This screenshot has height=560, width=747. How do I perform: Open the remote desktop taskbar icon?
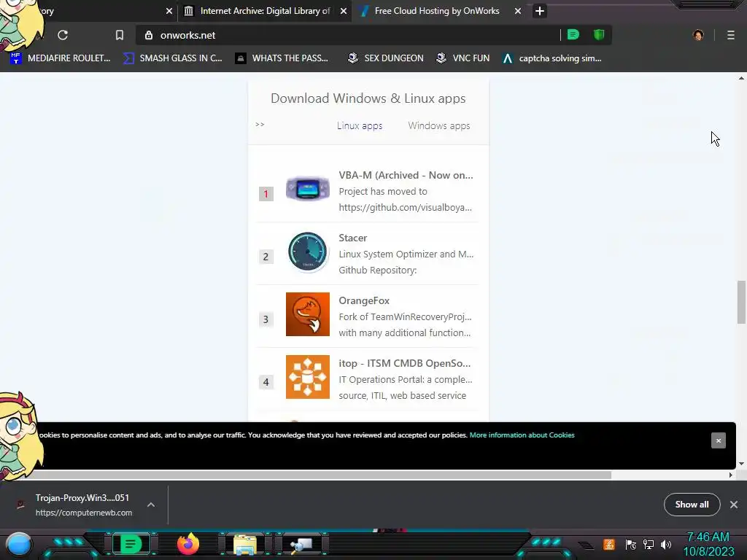pos(302,545)
